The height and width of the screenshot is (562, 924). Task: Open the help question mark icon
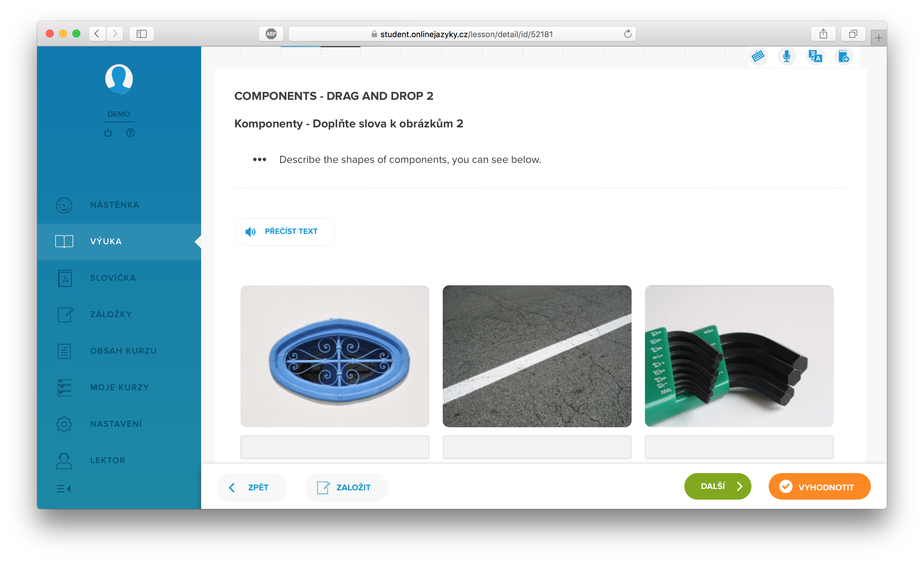click(130, 133)
